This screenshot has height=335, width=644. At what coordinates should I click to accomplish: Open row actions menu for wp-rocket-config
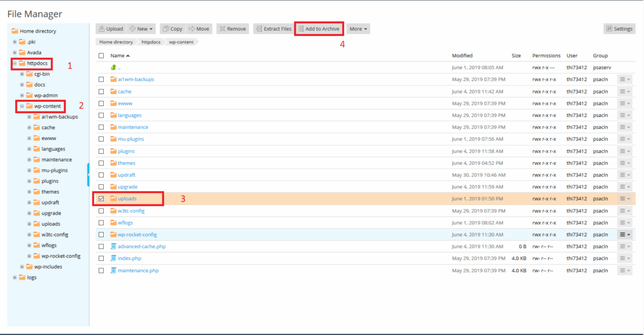(x=625, y=234)
